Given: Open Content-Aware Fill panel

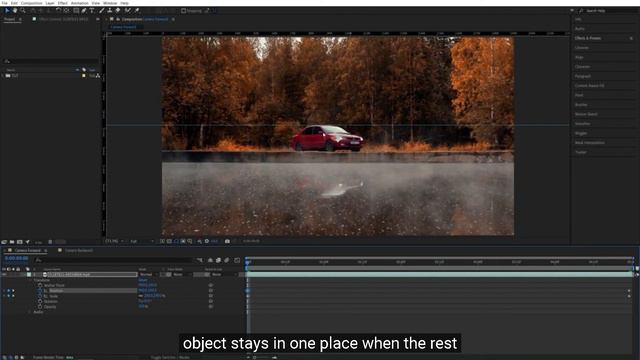Looking at the screenshot, I should 589,86.
